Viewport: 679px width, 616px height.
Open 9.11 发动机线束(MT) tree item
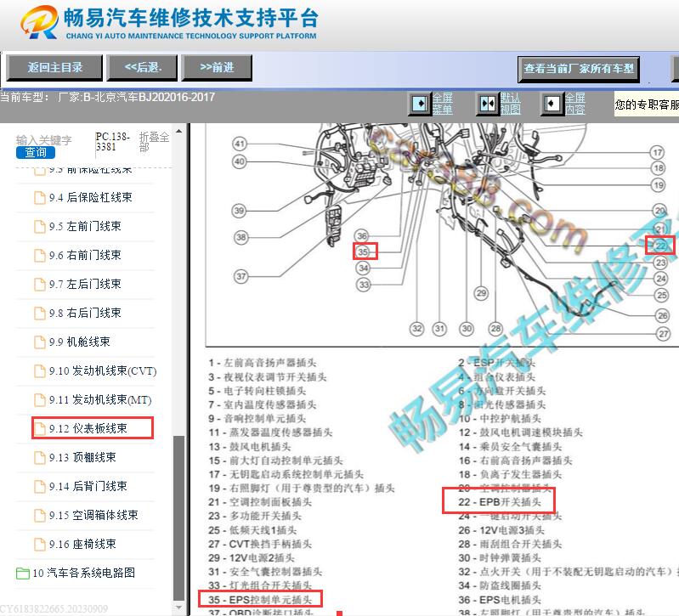coord(100,400)
